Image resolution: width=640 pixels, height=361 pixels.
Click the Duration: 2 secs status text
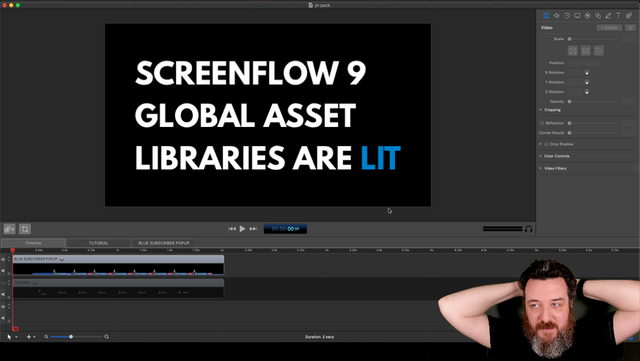click(320, 337)
